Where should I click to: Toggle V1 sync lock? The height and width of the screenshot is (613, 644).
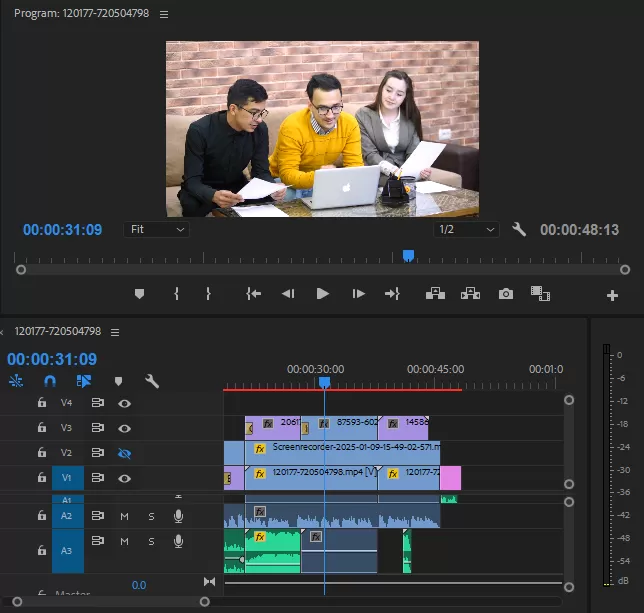97,478
